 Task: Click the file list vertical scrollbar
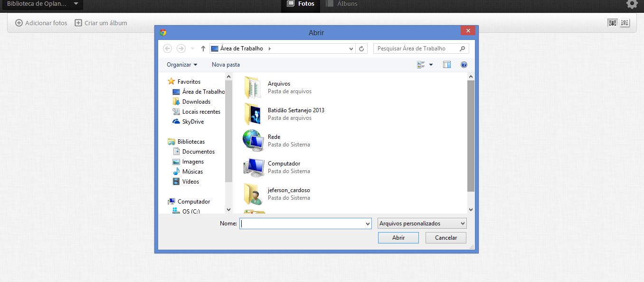(x=471, y=136)
